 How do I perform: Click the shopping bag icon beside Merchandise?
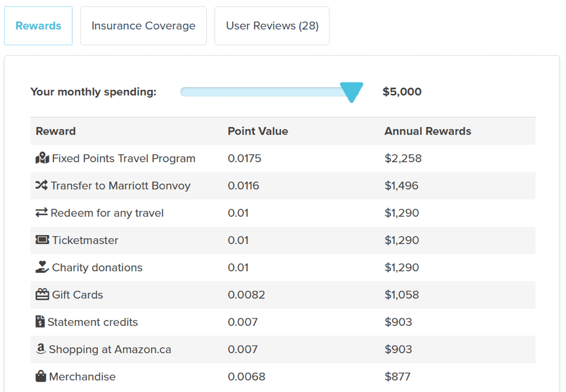pos(41,376)
